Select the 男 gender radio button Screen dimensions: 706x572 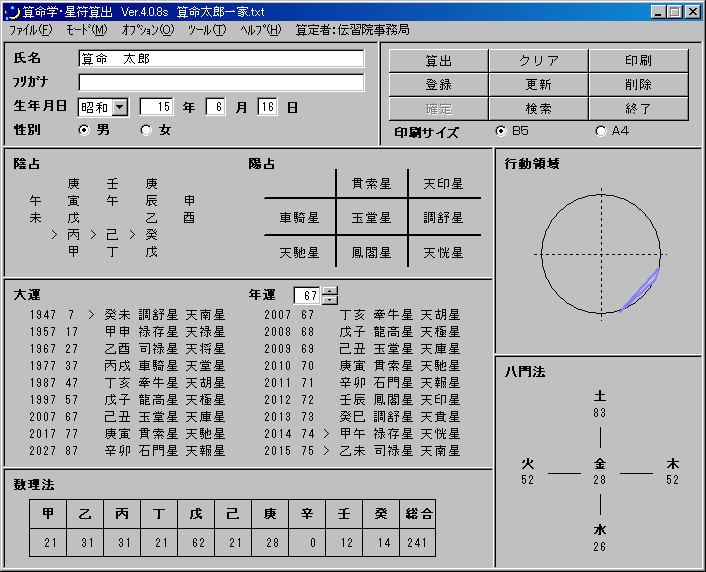coord(84,131)
